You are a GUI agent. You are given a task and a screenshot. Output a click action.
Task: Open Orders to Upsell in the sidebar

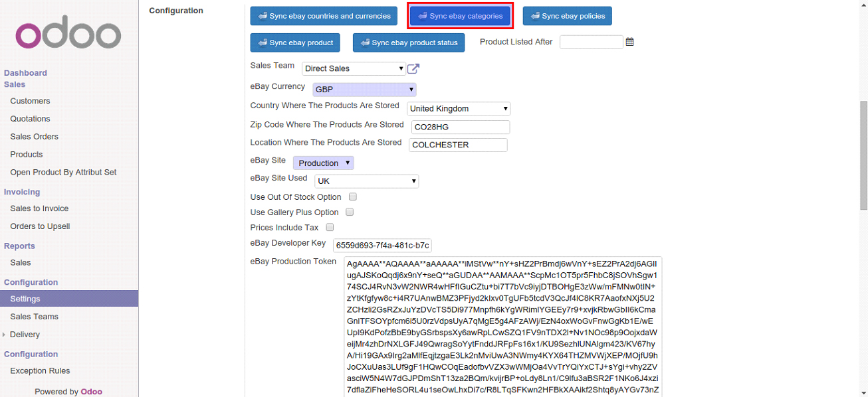(x=40, y=226)
